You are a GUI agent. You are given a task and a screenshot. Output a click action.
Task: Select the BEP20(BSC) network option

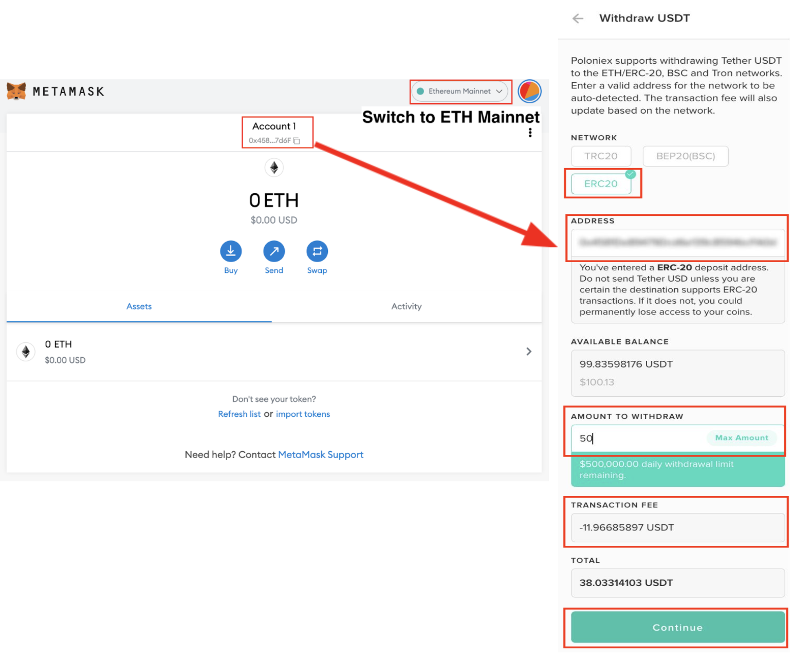(x=686, y=156)
